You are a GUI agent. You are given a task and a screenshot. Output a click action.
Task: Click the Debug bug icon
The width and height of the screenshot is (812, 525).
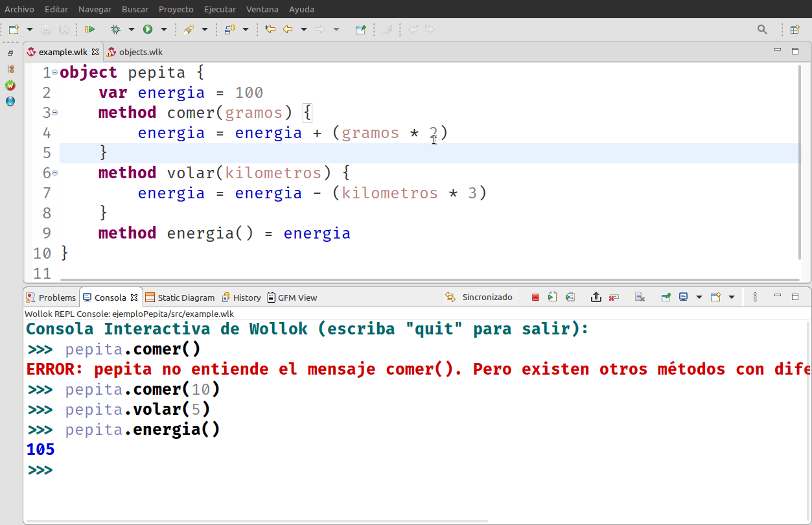coord(115,29)
